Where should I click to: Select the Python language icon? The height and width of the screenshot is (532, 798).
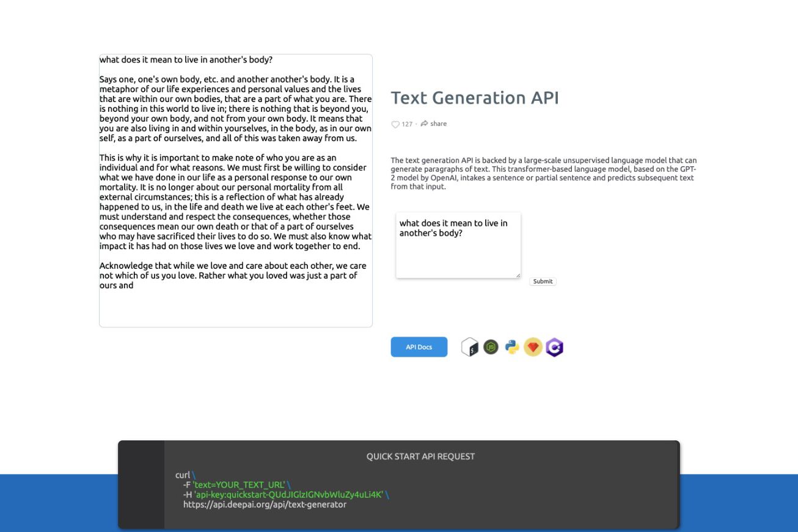(x=512, y=347)
